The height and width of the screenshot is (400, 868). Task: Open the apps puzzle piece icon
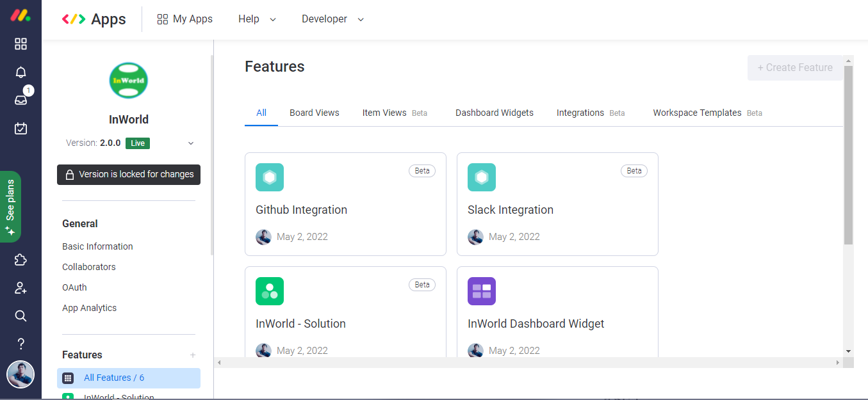coord(20,260)
